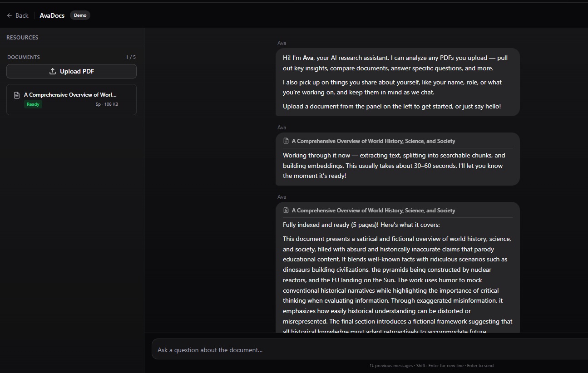Click the document icon in the 'Fully indexed' message
This screenshot has width=588, height=373.
(286, 211)
